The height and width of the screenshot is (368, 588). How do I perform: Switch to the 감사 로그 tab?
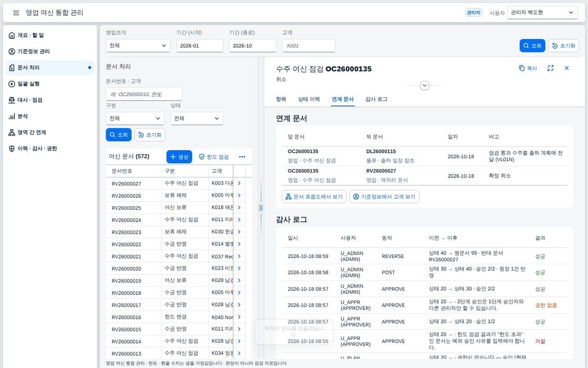(377, 99)
